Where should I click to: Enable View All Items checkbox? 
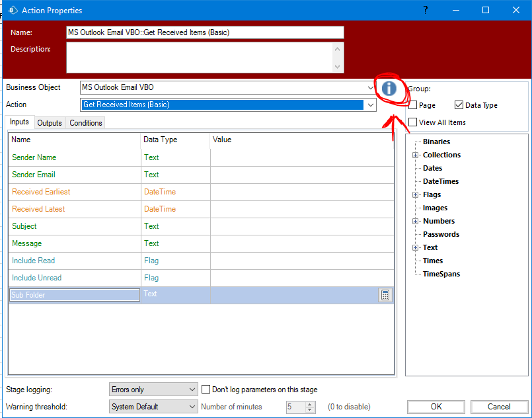pyautogui.click(x=413, y=122)
